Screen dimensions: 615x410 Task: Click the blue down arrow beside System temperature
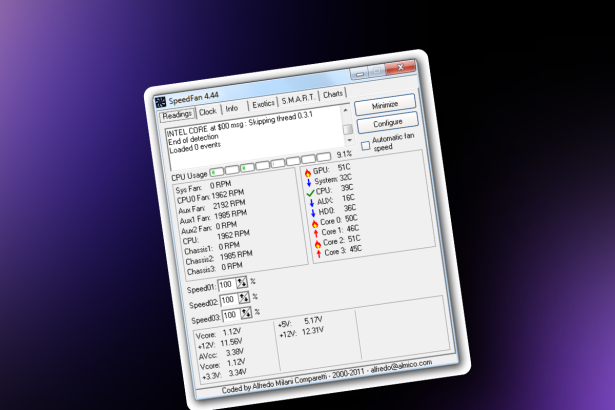pyautogui.click(x=309, y=183)
